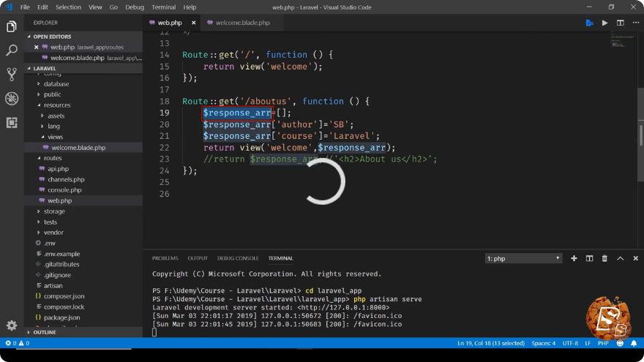Close web.php in Open Editors list
Image resolution: width=644 pixels, height=362 pixels.
click(x=36, y=48)
